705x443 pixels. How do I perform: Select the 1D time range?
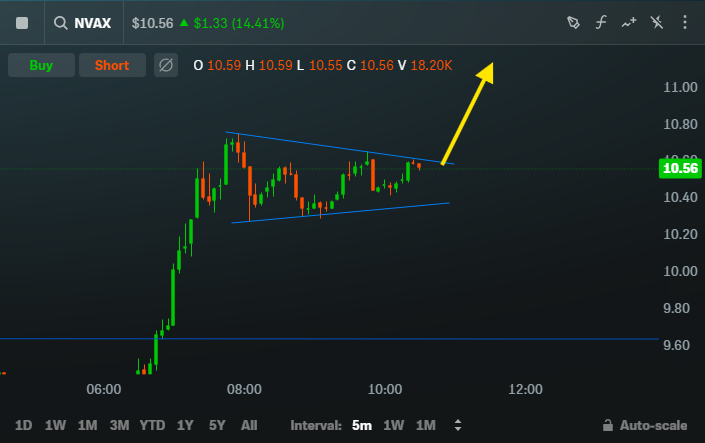tap(23, 425)
